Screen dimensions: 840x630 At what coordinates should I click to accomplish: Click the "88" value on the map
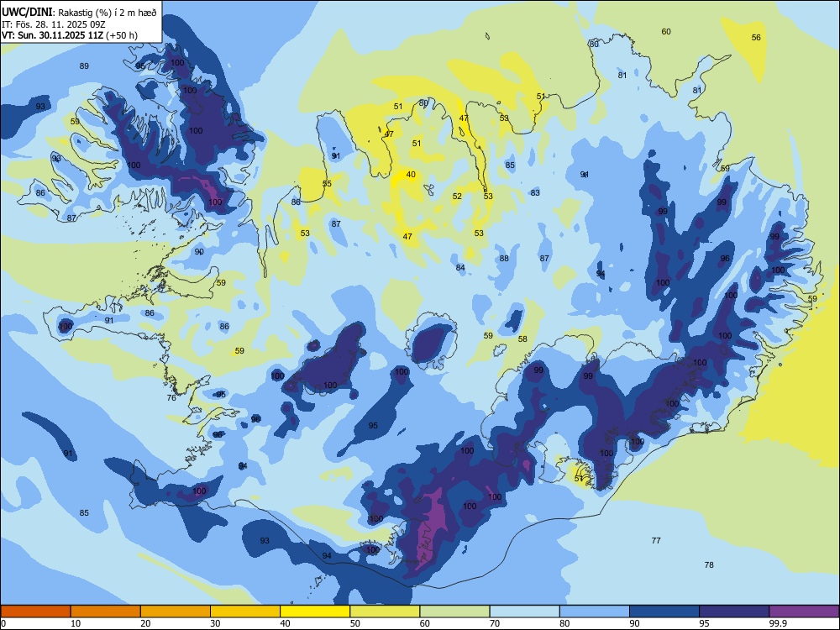tap(504, 258)
